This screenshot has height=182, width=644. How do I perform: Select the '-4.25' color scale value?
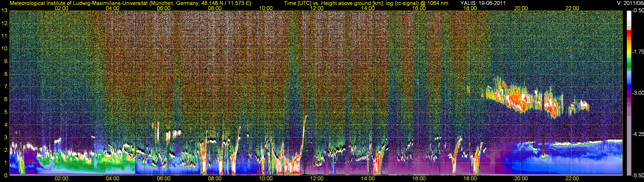point(638,134)
